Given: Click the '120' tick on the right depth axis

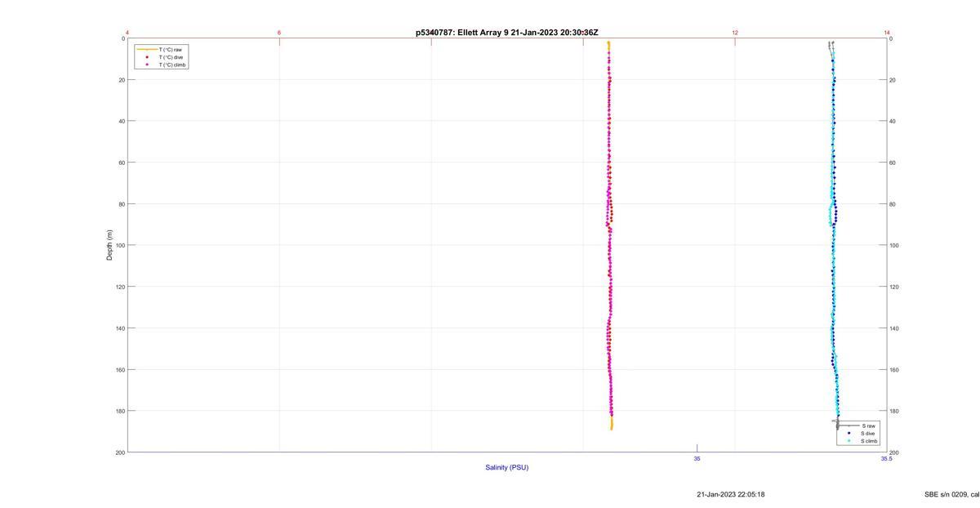Looking at the screenshot, I should coord(894,287).
